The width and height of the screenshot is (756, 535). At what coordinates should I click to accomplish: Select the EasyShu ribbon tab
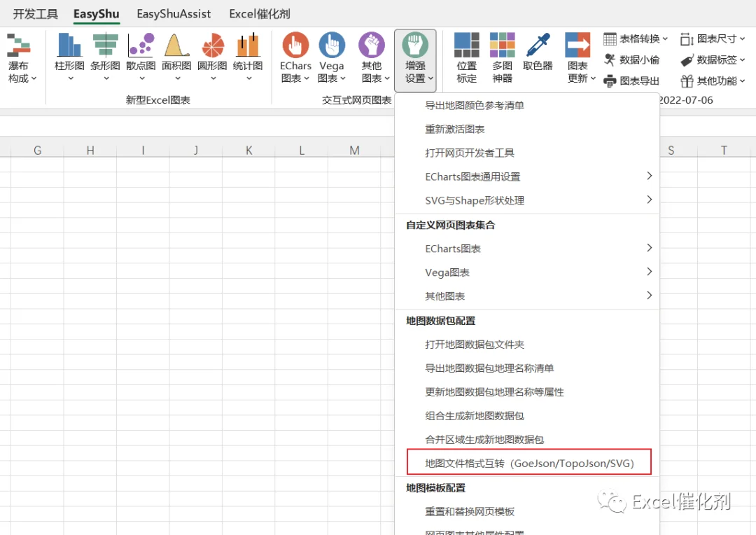97,14
